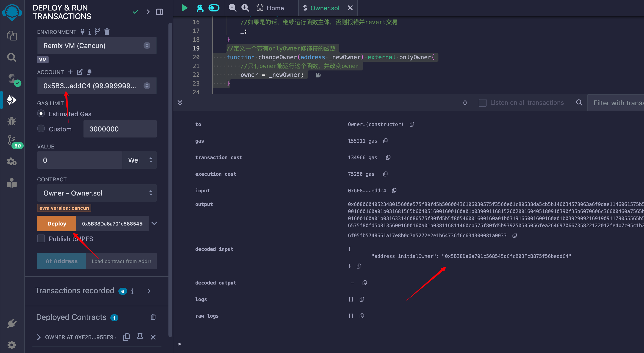Clear deployed contracts with trash icon
644x353 pixels.
click(153, 317)
